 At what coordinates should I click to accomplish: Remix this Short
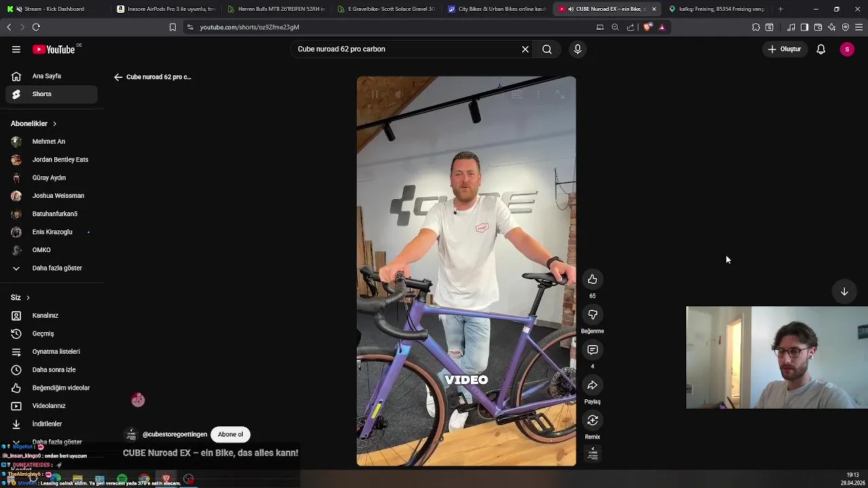point(593,420)
